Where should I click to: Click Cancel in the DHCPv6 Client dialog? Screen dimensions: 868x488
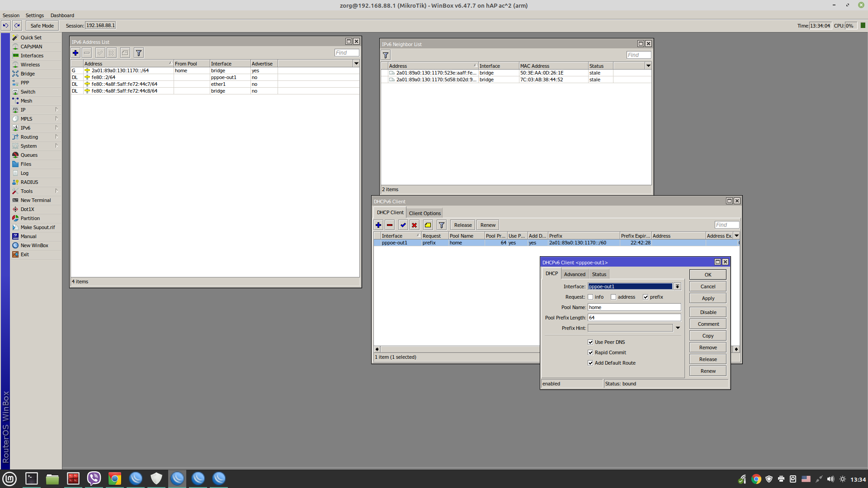coord(708,286)
